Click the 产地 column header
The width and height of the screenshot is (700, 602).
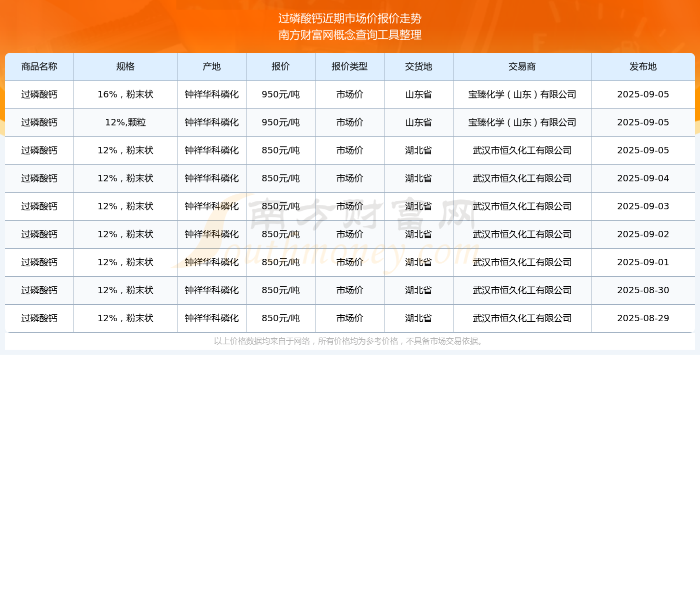pyautogui.click(x=211, y=66)
